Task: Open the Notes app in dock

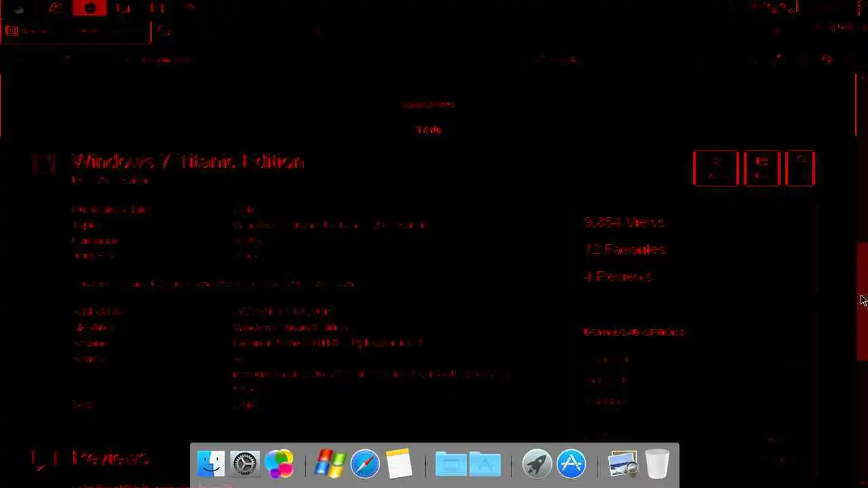Action: (399, 464)
